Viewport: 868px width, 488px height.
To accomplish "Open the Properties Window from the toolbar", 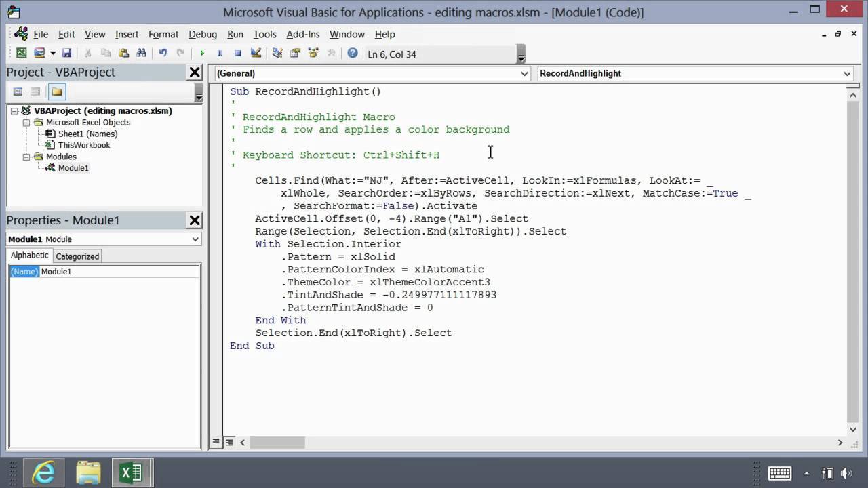I will click(x=294, y=54).
